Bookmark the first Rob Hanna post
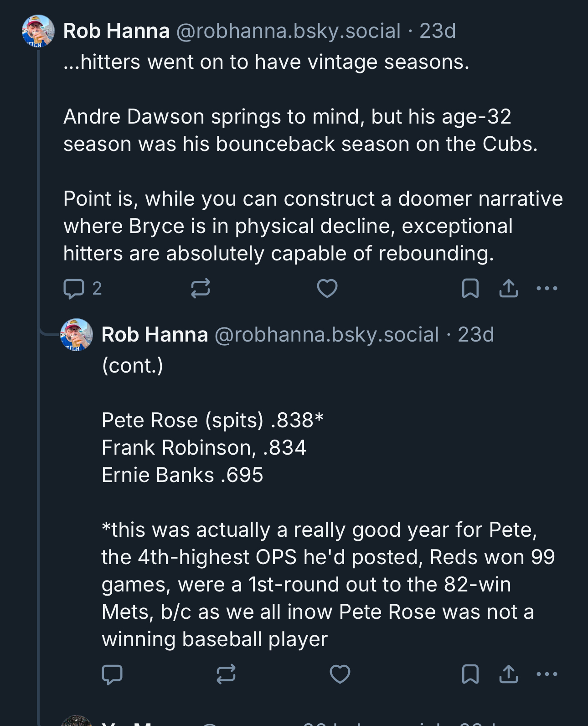 pos(470,289)
